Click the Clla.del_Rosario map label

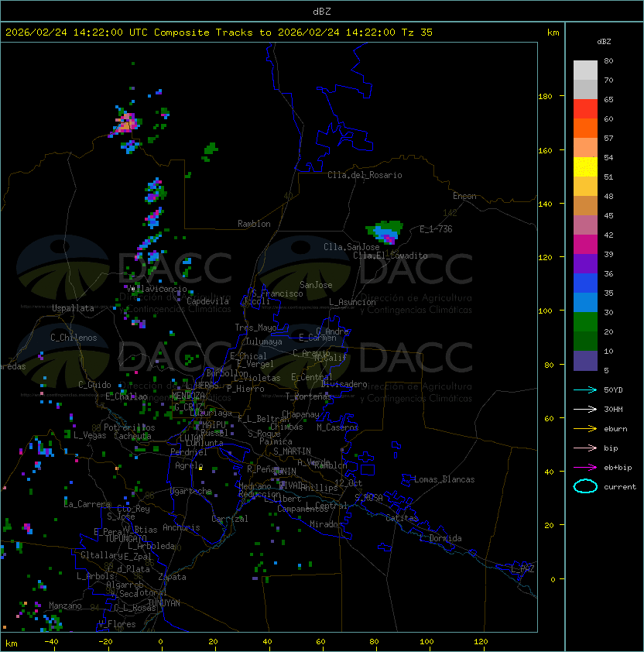pyautogui.click(x=365, y=175)
